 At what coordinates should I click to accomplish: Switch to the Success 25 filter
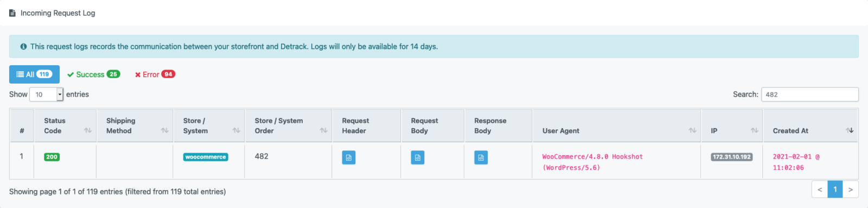tap(93, 74)
